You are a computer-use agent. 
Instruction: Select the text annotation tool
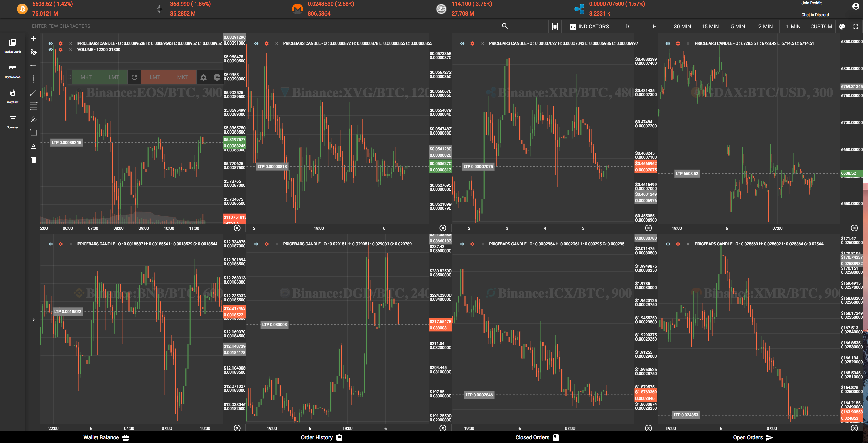point(34,146)
